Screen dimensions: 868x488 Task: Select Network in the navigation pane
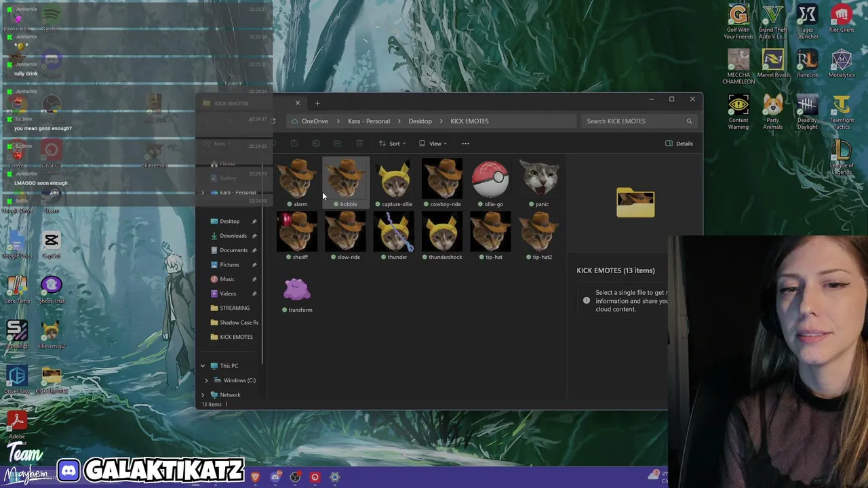click(x=226, y=395)
